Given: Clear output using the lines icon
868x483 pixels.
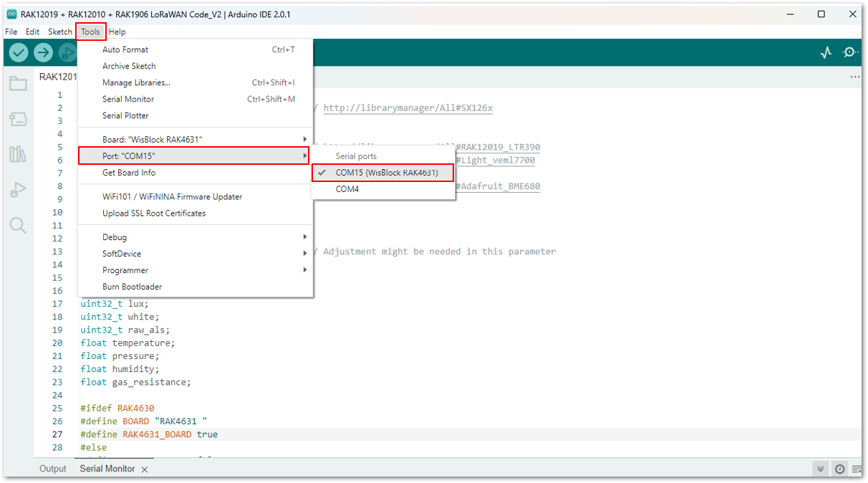Looking at the screenshot, I should click(857, 469).
